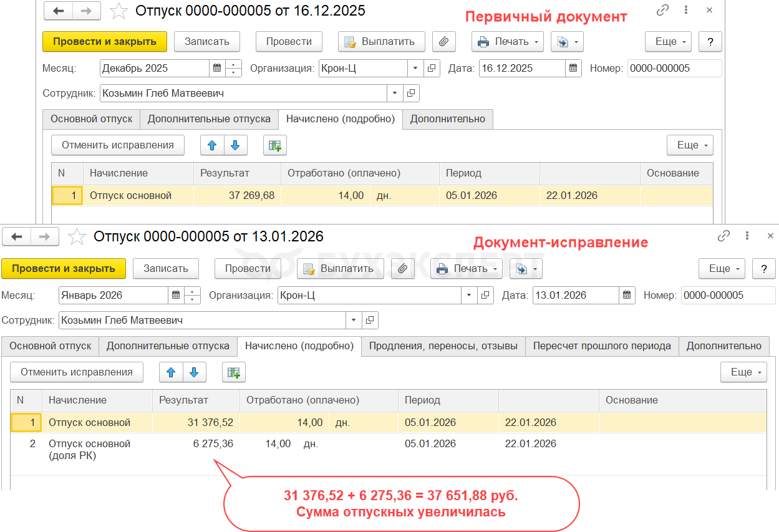
Task: Click the paperclip attachments icon in the 16.12.2025 document
Action: click(x=443, y=42)
